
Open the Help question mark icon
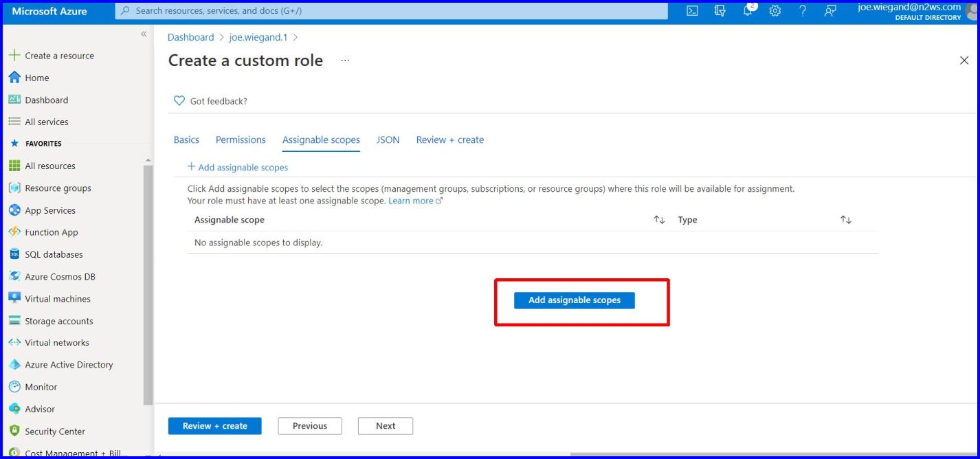802,11
